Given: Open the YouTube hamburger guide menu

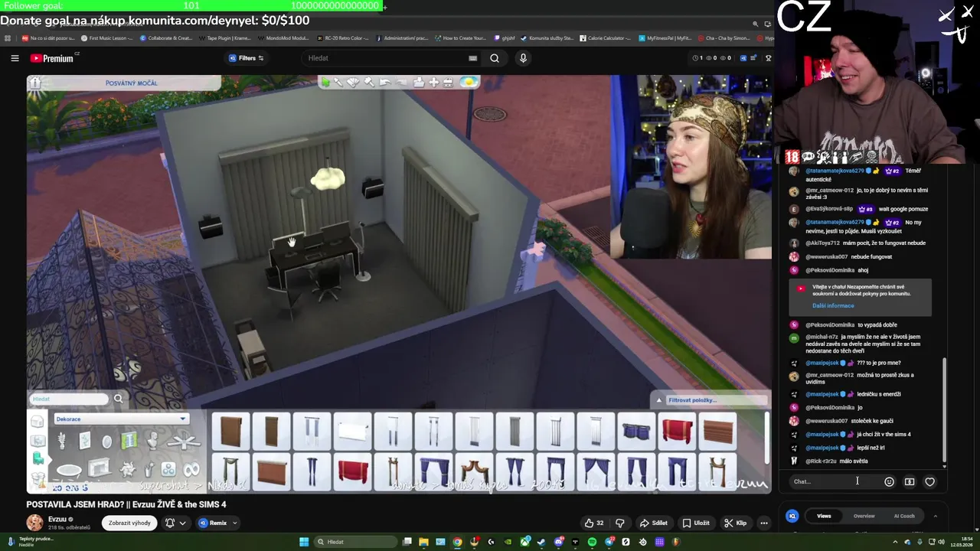Looking at the screenshot, I should 15,58.
